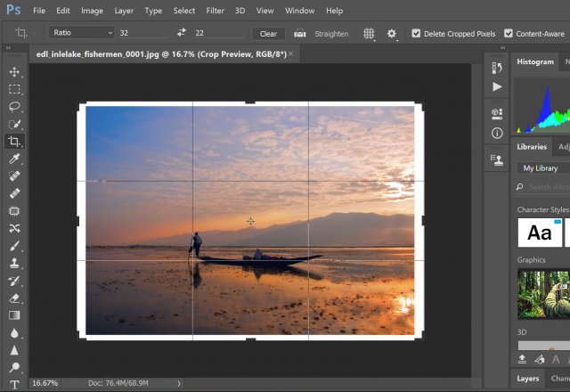The height and width of the screenshot is (392, 570).
Task: Switch to the Histogram tab
Action: pyautogui.click(x=535, y=61)
